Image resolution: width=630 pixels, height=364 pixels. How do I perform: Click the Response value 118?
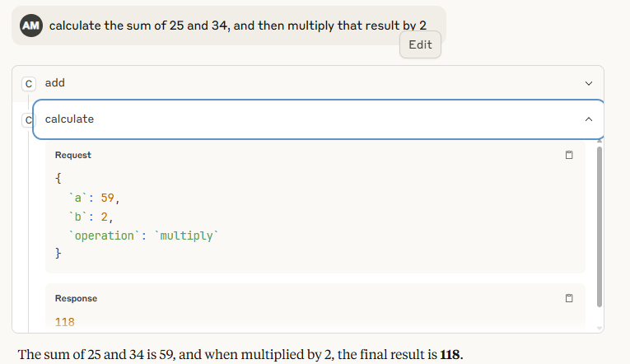pos(64,321)
